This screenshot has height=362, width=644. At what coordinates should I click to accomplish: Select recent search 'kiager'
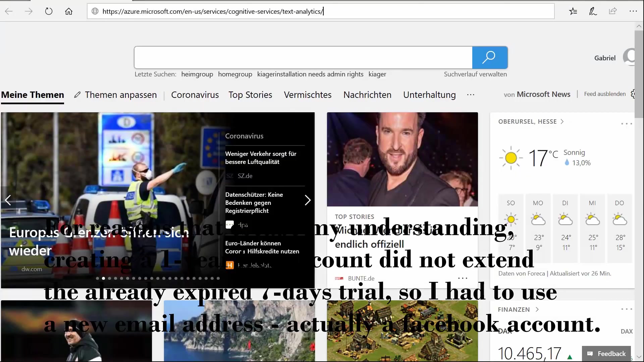click(377, 74)
